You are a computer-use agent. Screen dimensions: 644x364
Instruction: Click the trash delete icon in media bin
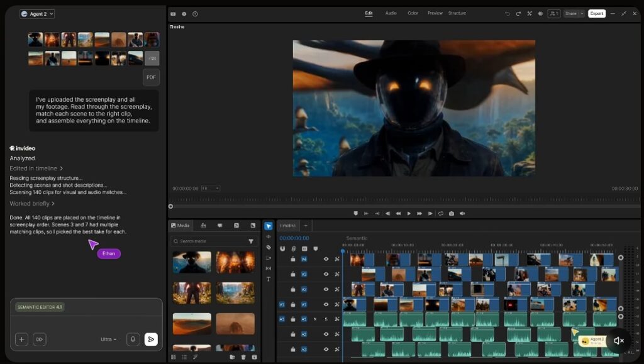point(243,357)
